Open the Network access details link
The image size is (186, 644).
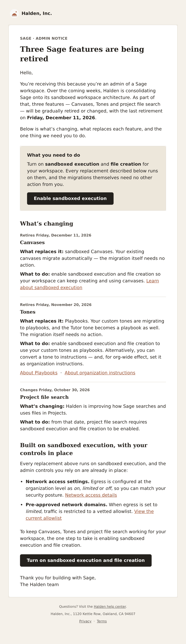91,495
